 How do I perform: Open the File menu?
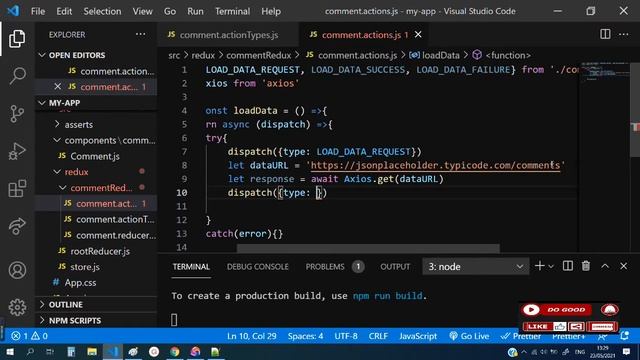(38, 11)
